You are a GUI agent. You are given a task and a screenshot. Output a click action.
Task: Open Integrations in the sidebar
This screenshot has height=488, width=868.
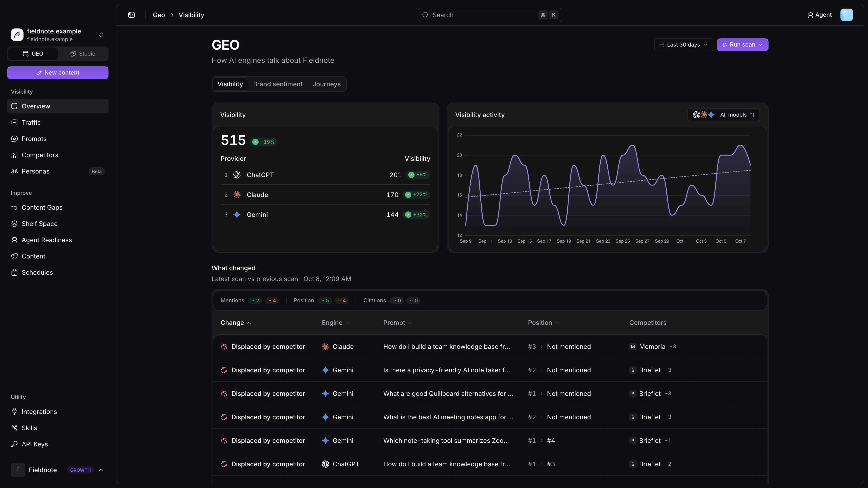point(58,412)
